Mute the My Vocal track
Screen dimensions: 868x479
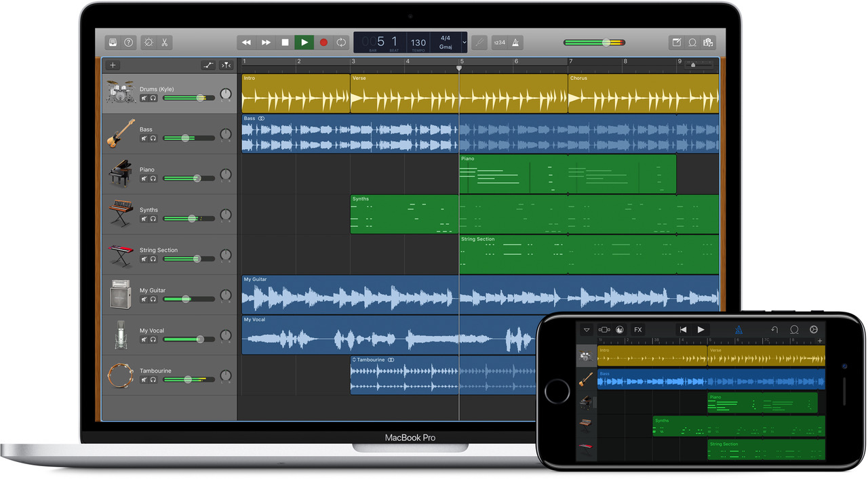tap(144, 339)
